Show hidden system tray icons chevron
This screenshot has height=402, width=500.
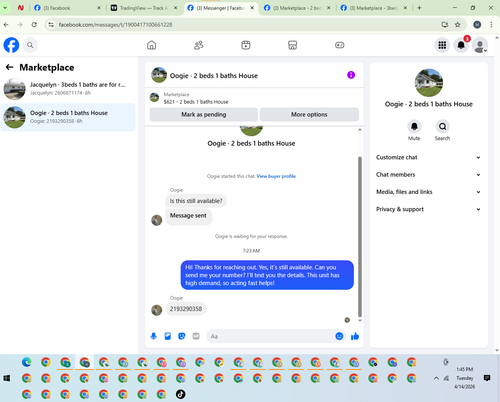click(x=436, y=378)
